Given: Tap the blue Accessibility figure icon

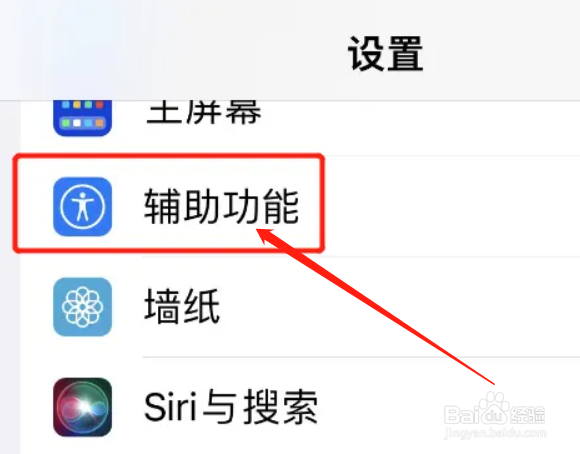Looking at the screenshot, I should pos(82,206).
